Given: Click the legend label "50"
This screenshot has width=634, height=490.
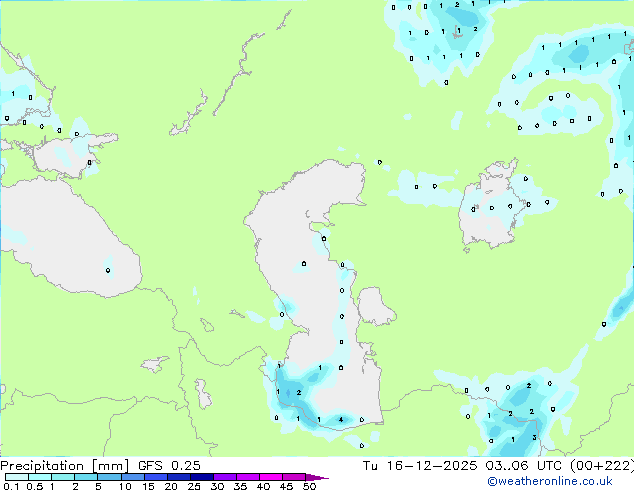Looking at the screenshot, I should [309, 486].
